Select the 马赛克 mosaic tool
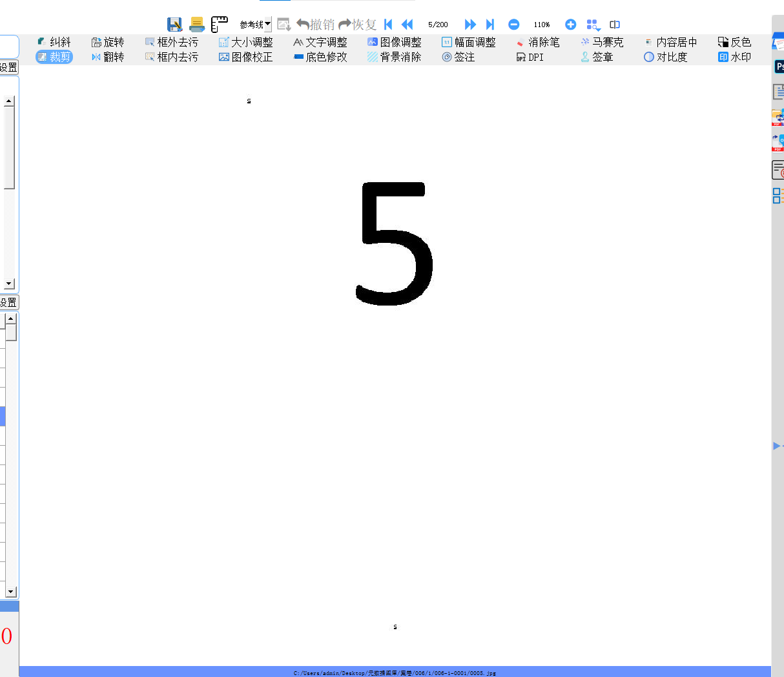 pos(601,42)
